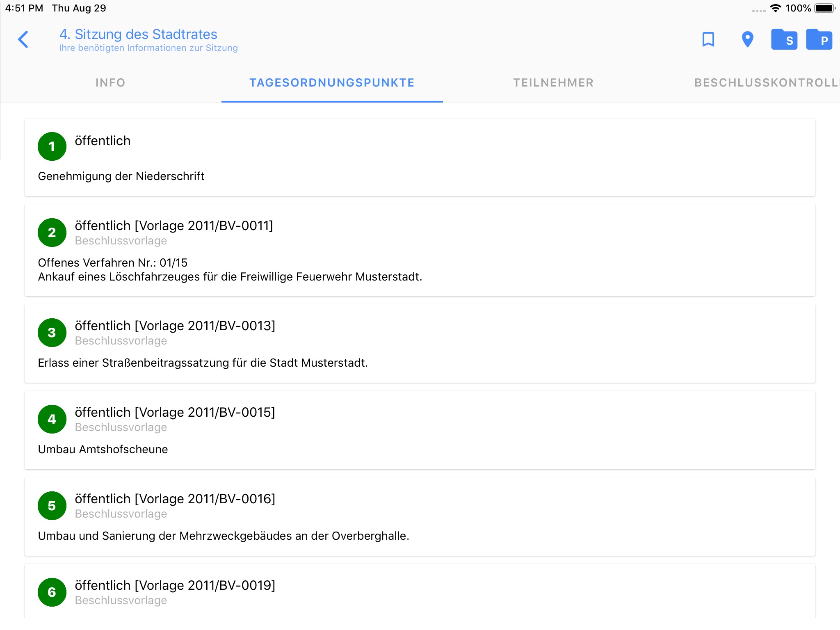The image size is (840, 630).
Task: Open the BESCHLUSSKONTROLLE tab
Action: pos(765,83)
